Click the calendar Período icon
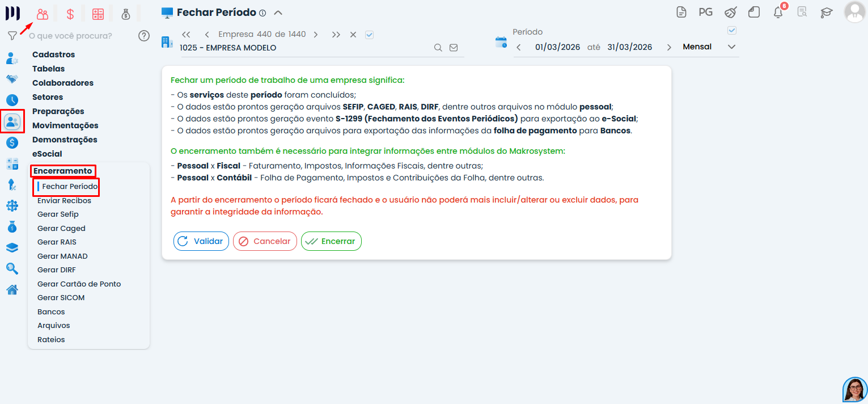 coord(501,42)
